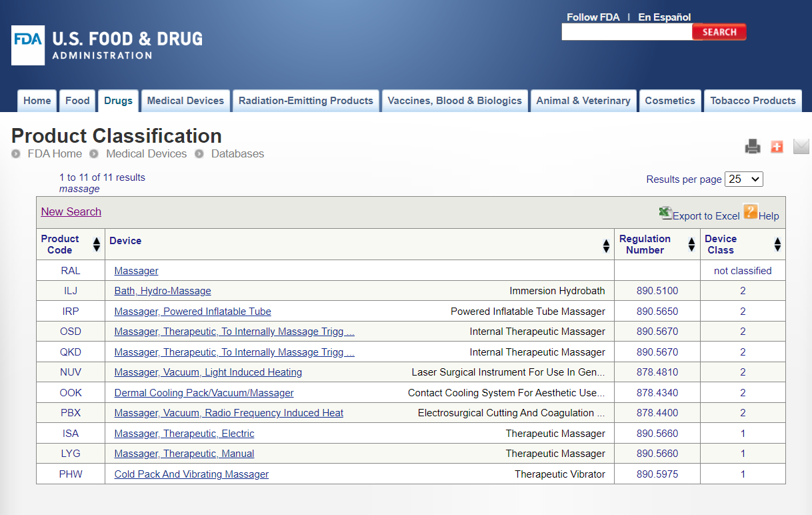Open the Drugs tab

tap(118, 101)
